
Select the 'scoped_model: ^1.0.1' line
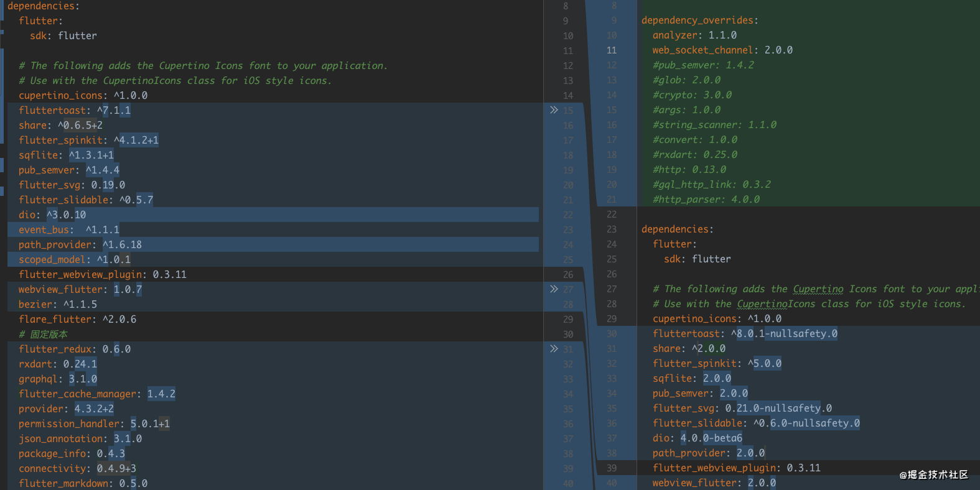tap(75, 259)
